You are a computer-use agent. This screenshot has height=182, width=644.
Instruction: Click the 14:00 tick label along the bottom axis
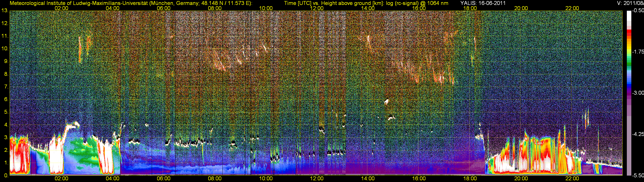pyautogui.click(x=368, y=179)
